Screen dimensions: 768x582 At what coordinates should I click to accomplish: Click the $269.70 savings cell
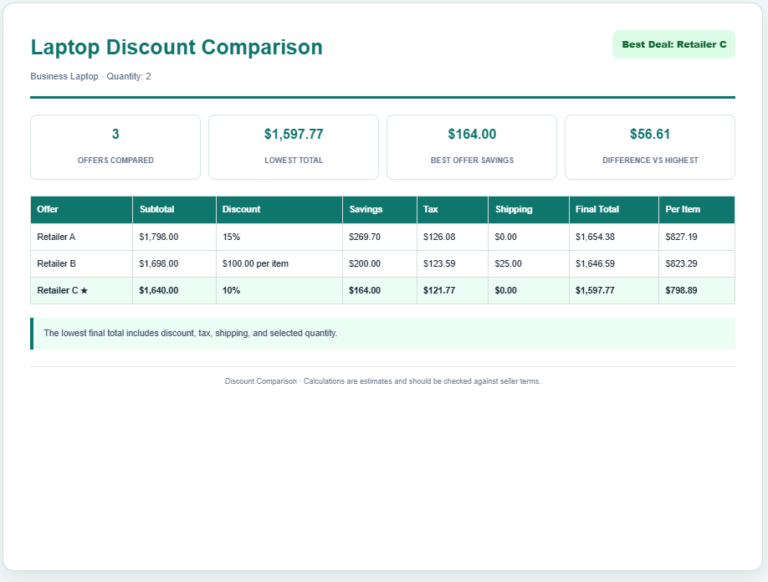click(380, 237)
